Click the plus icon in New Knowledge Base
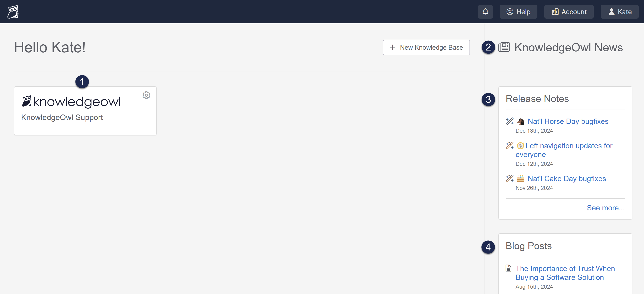The image size is (644, 294). pos(393,47)
